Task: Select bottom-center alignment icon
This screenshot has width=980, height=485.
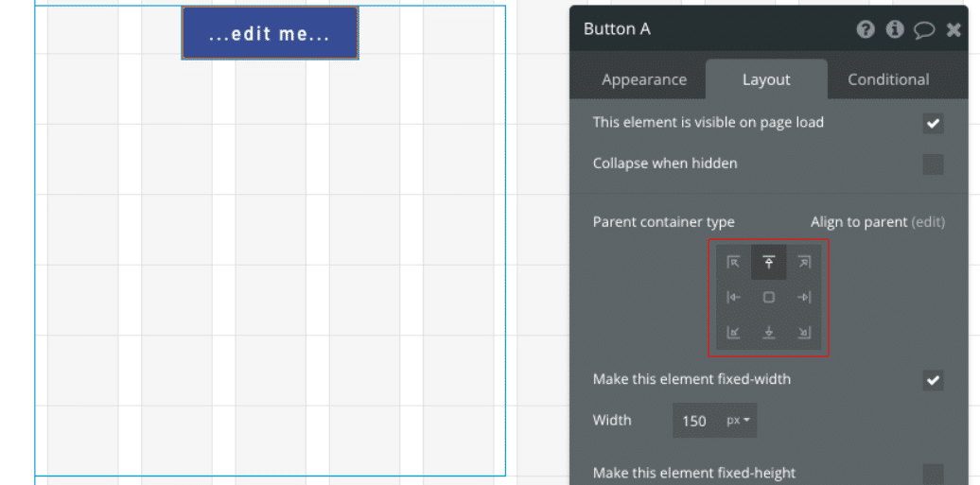Action: pyautogui.click(x=769, y=332)
